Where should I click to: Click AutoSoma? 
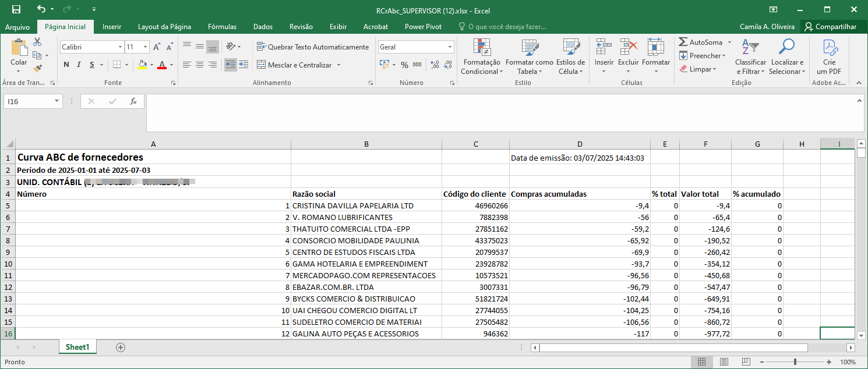[x=701, y=42]
